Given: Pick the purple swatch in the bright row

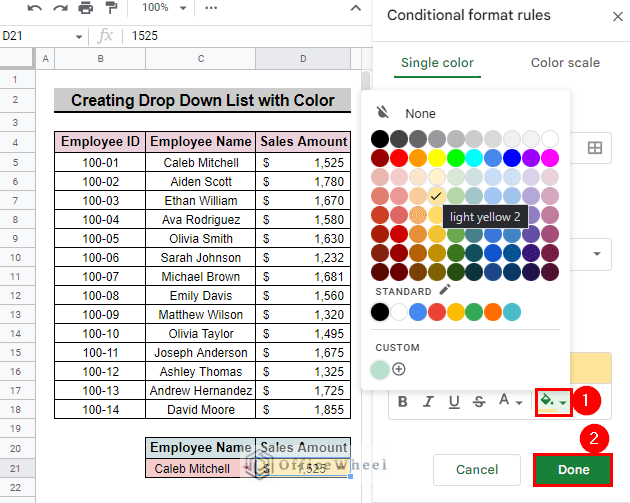Looking at the screenshot, I should (x=531, y=158).
